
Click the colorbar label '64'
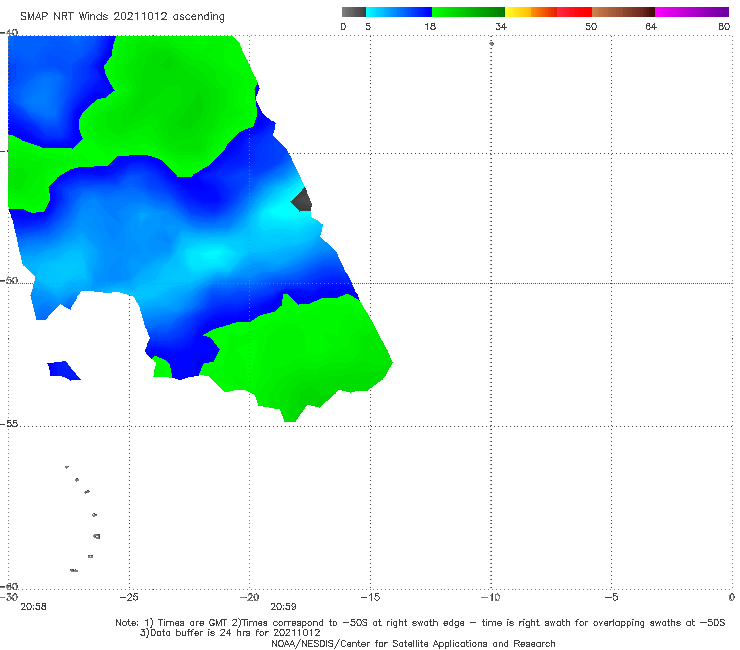point(651,26)
